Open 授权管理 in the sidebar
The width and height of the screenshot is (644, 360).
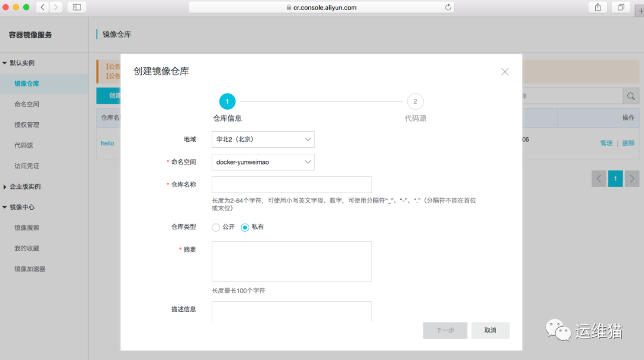(27, 125)
